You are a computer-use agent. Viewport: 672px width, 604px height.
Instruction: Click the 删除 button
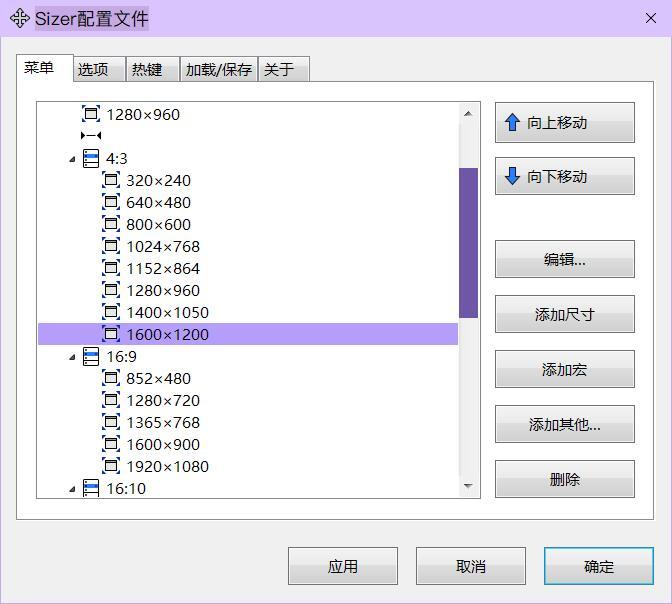[x=565, y=479]
